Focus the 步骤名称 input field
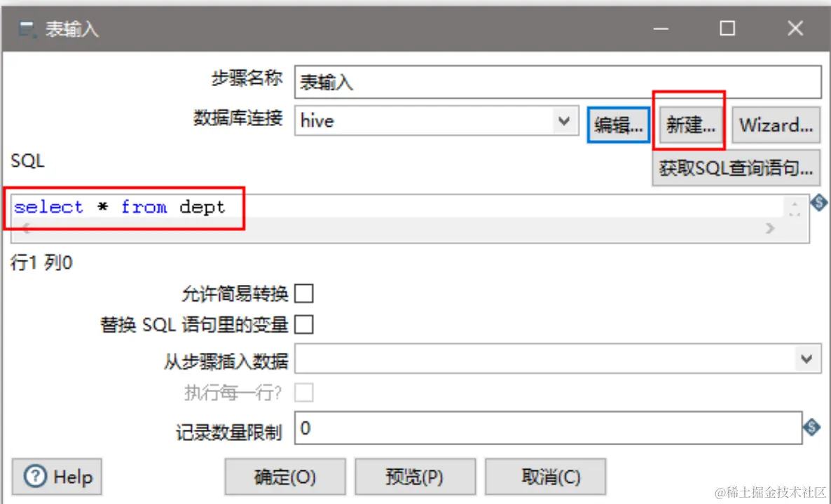The width and height of the screenshot is (831, 504). click(558, 82)
